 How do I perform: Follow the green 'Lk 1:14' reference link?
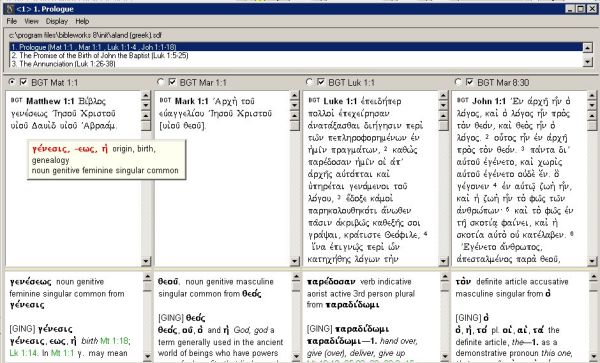(x=24, y=353)
